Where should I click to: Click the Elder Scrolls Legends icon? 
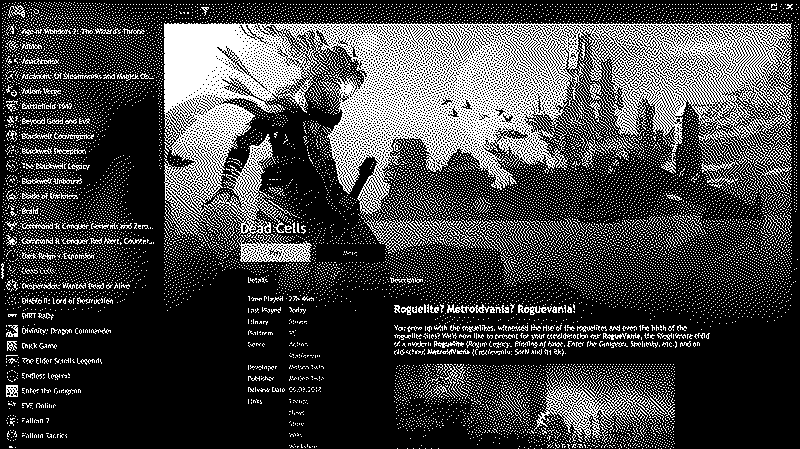pyautogui.click(x=11, y=361)
